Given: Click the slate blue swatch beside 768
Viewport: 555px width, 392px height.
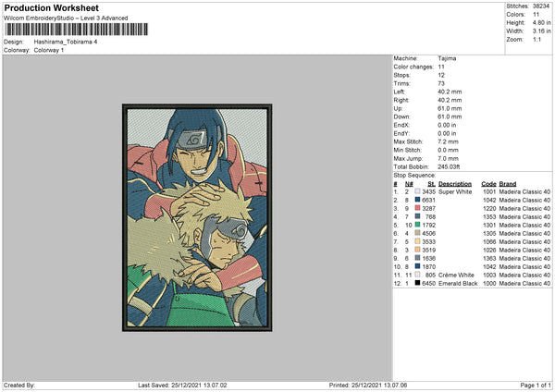Looking at the screenshot, I should tap(417, 216).
